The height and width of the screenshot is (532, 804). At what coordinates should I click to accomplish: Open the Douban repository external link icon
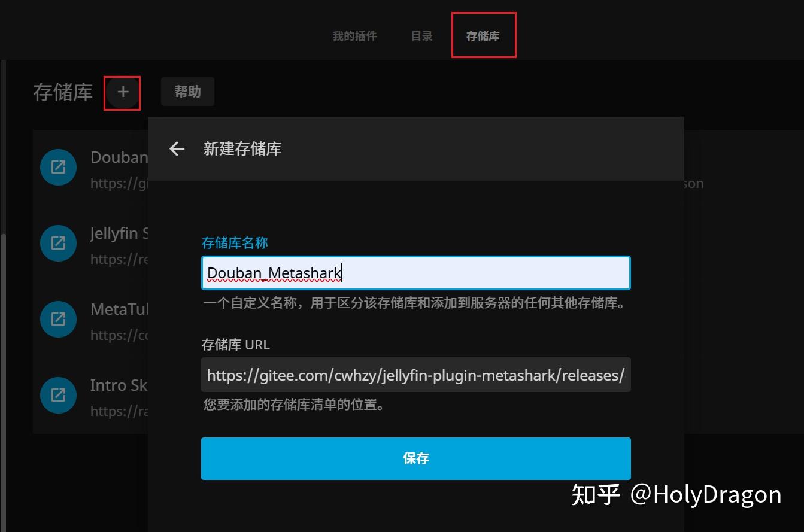click(57, 167)
